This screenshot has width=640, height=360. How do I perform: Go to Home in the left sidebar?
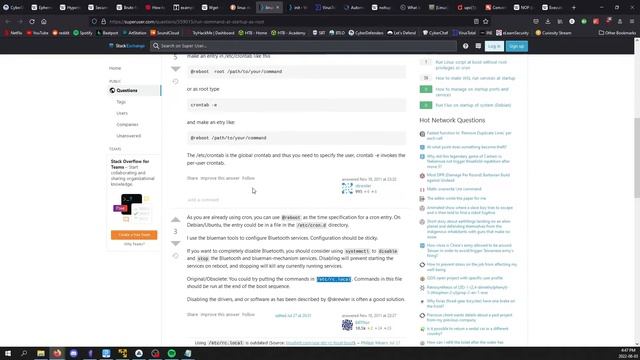click(115, 68)
